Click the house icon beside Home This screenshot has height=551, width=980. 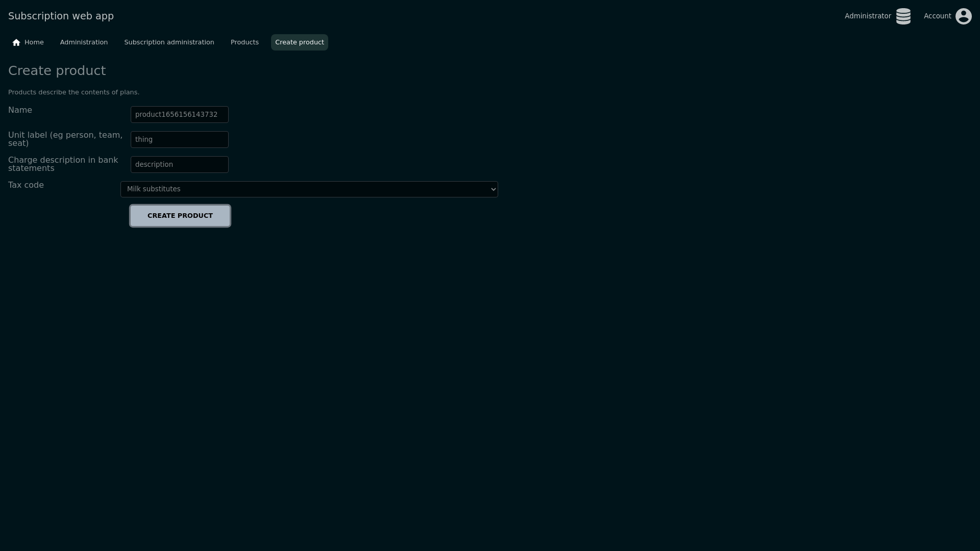tap(16, 42)
